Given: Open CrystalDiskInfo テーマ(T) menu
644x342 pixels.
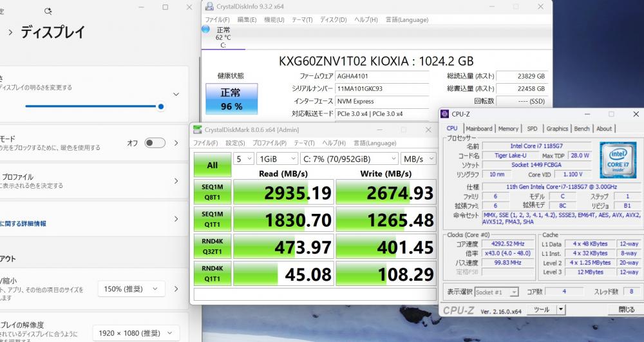Looking at the screenshot, I should click(x=302, y=20).
